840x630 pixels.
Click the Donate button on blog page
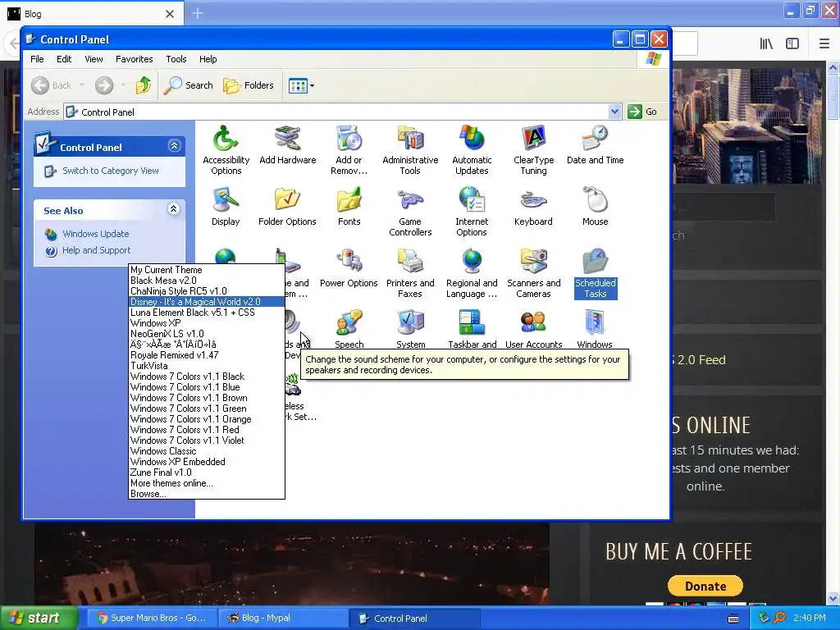705,586
